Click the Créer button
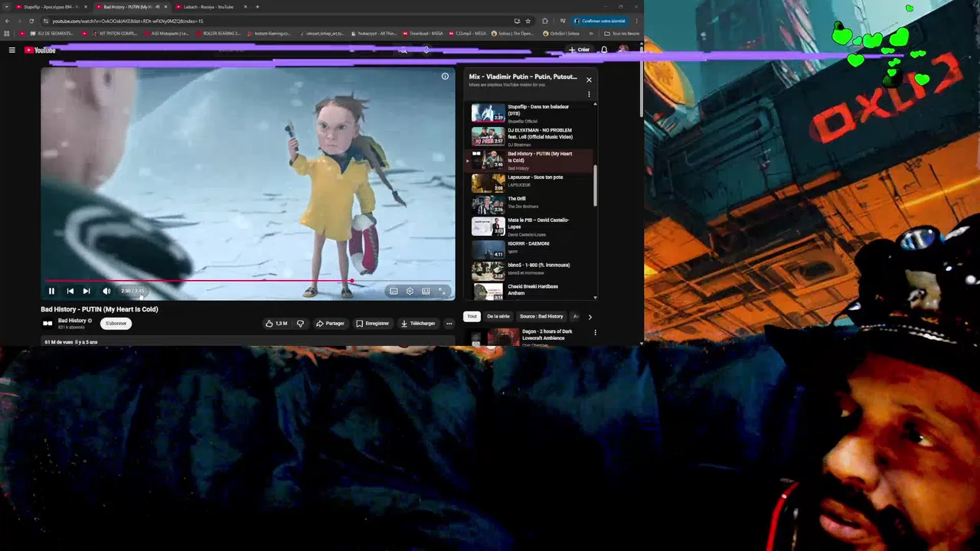The image size is (980, 551). 580,50
